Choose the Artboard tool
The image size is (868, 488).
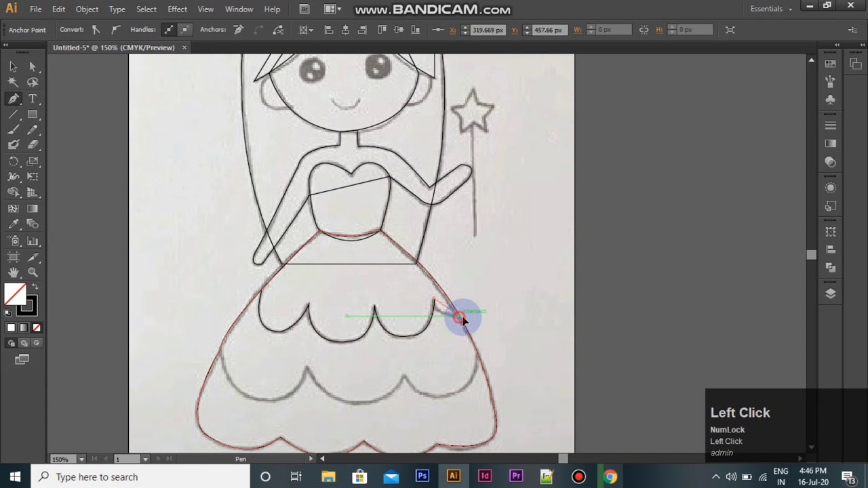[13, 257]
